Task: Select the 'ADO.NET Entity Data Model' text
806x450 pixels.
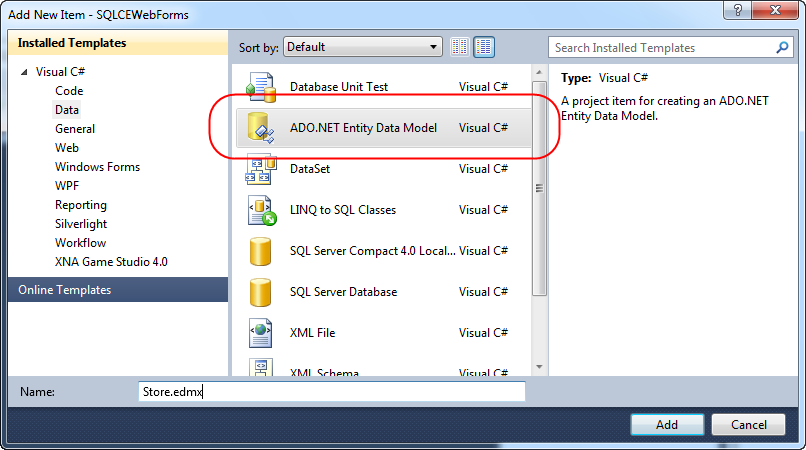Action: 363,128
